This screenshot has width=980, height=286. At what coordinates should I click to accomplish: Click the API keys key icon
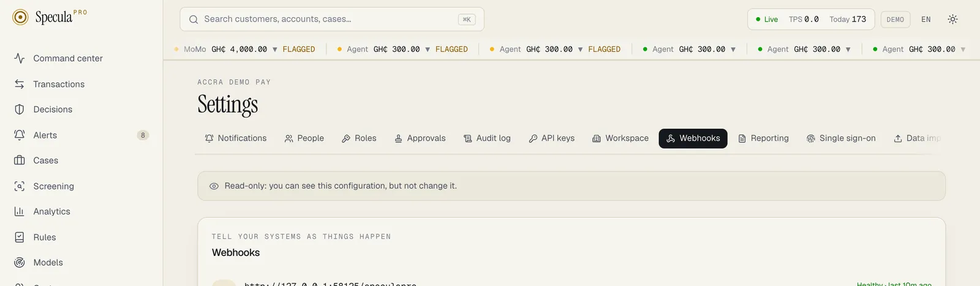point(533,138)
